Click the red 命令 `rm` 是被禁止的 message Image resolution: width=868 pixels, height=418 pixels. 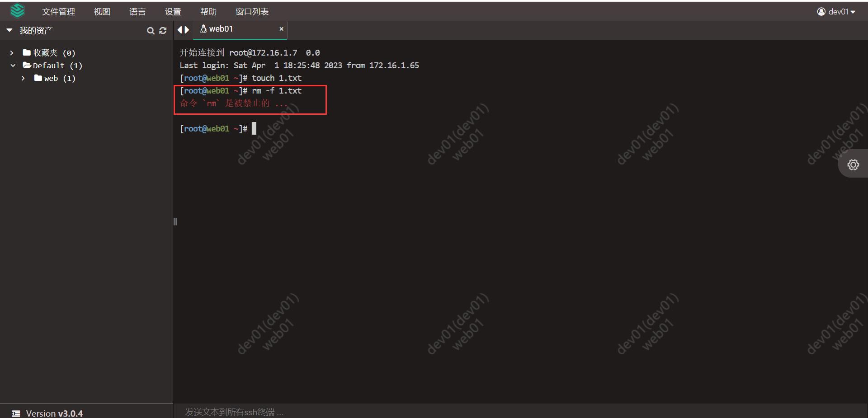[233, 103]
